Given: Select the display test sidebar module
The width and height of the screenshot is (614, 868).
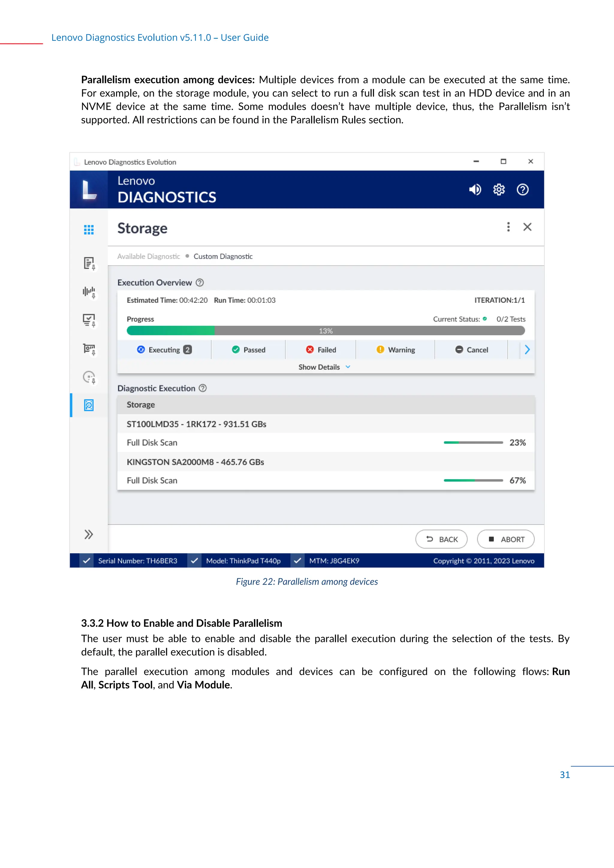Looking at the screenshot, I should 89,320.
